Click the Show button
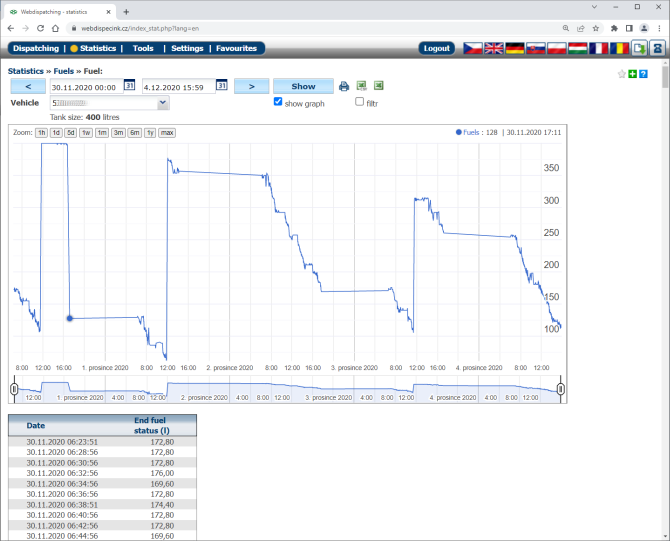670x541 pixels. coord(303,87)
